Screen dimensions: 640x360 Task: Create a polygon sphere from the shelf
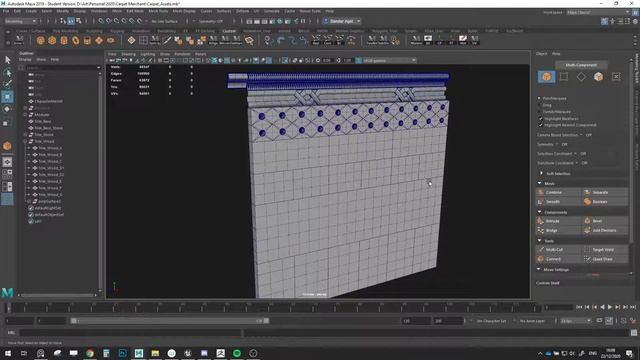point(40,40)
